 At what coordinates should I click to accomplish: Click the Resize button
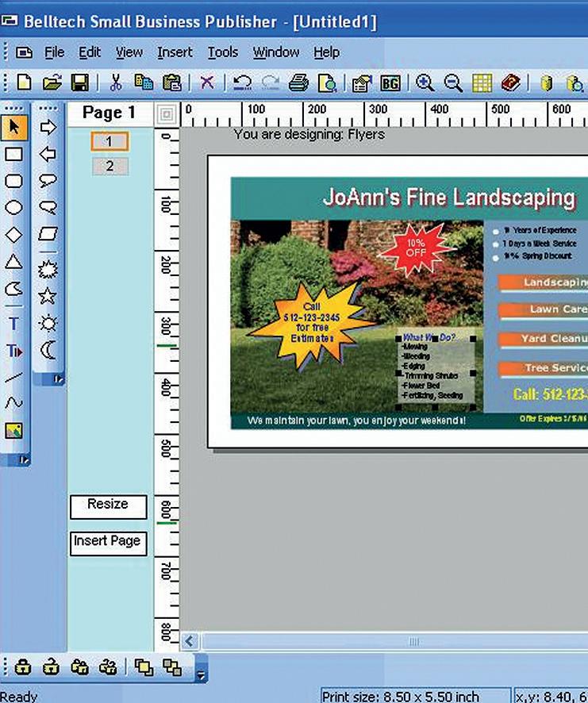pos(108,507)
